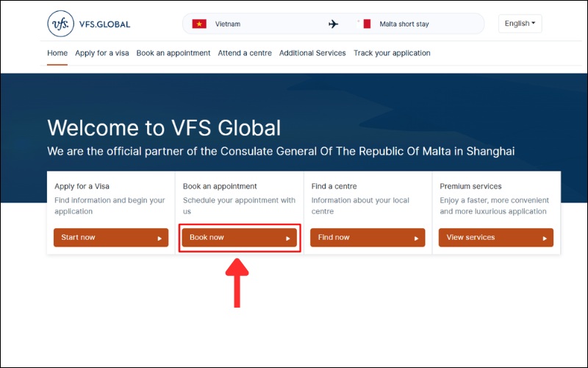Click the arrow icon on Start now
The height and width of the screenshot is (368, 588).
pyautogui.click(x=159, y=238)
